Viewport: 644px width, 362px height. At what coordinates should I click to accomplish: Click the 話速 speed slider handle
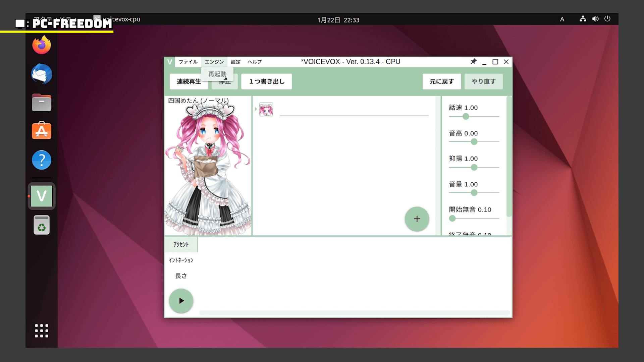pyautogui.click(x=466, y=117)
